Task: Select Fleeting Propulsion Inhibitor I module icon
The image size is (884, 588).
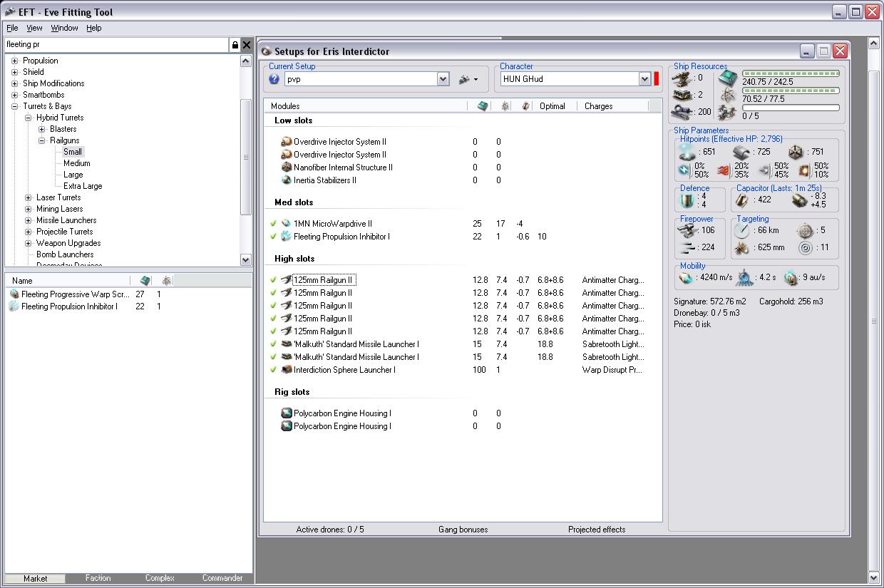Action: [x=286, y=237]
